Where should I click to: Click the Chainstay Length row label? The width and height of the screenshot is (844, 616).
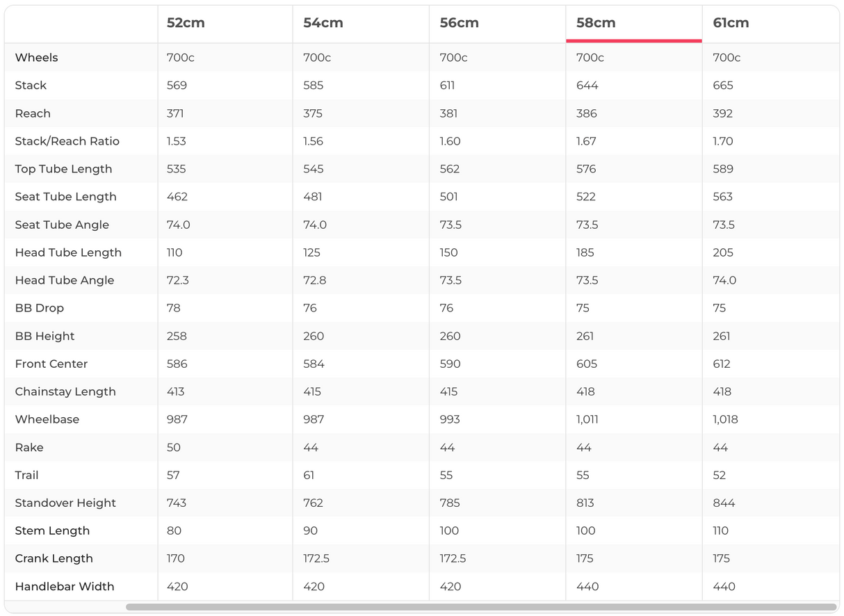65,391
